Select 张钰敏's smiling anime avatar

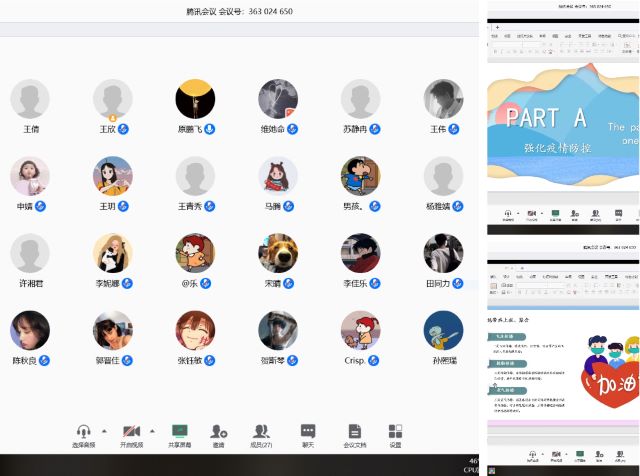(195, 330)
